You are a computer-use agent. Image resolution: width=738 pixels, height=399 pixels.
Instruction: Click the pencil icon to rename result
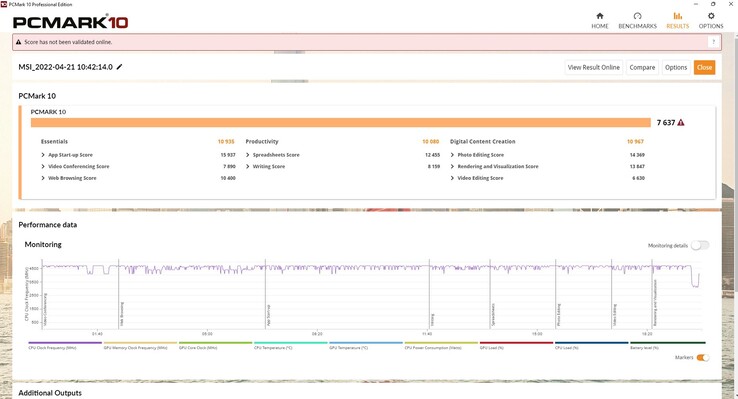click(x=120, y=67)
